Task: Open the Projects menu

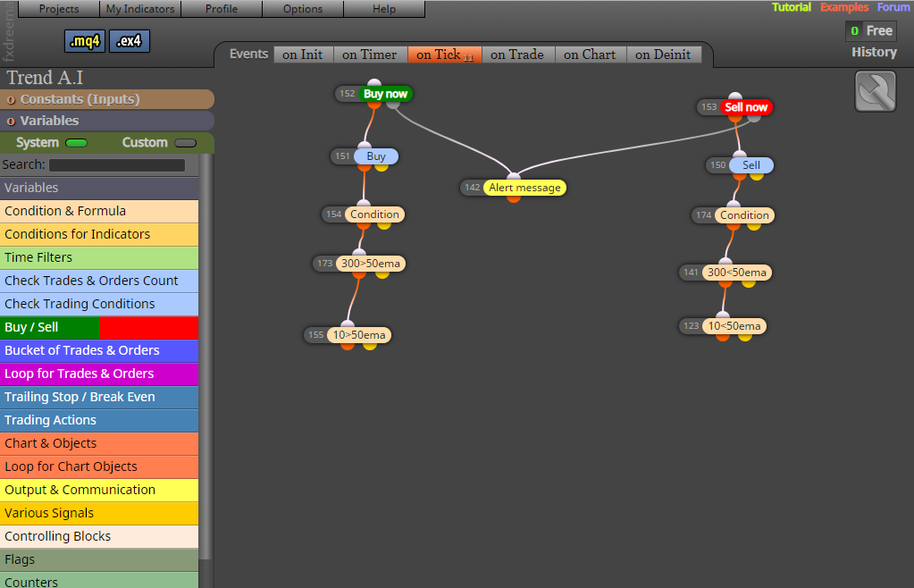Action: tap(59, 9)
